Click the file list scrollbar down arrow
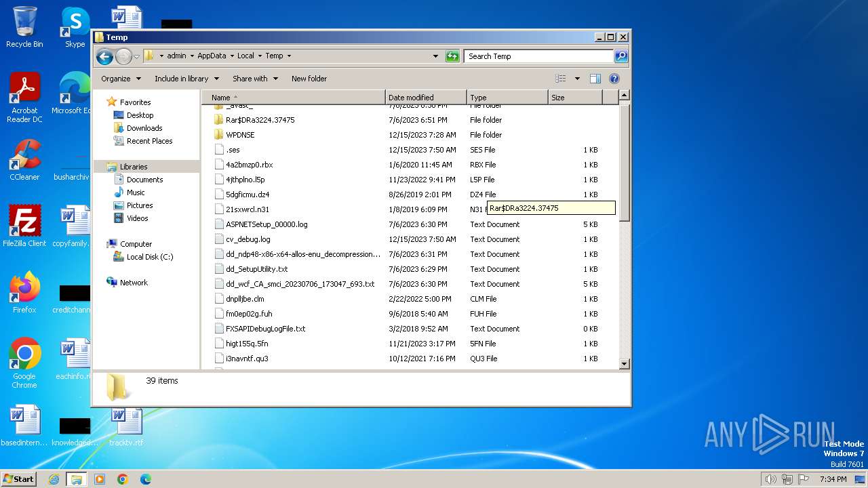Image resolution: width=868 pixels, height=488 pixels. [x=625, y=364]
